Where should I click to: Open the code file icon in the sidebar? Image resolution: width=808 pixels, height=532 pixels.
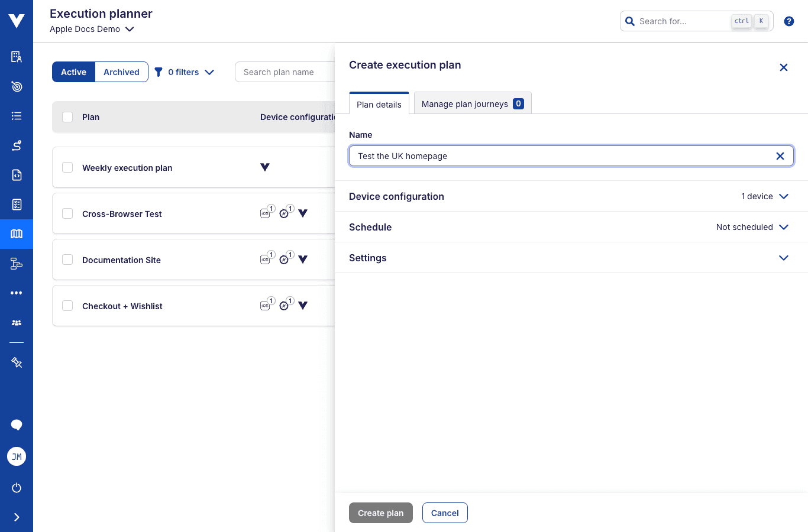coord(16,174)
